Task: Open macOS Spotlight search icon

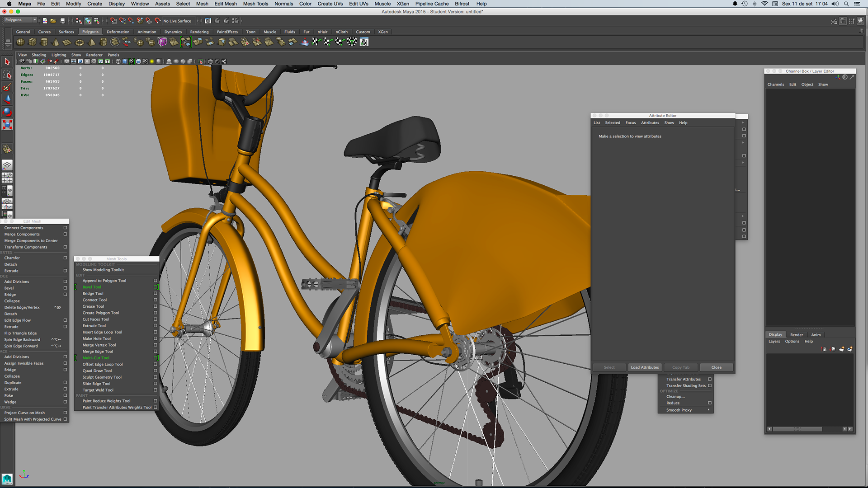Action: coord(846,4)
